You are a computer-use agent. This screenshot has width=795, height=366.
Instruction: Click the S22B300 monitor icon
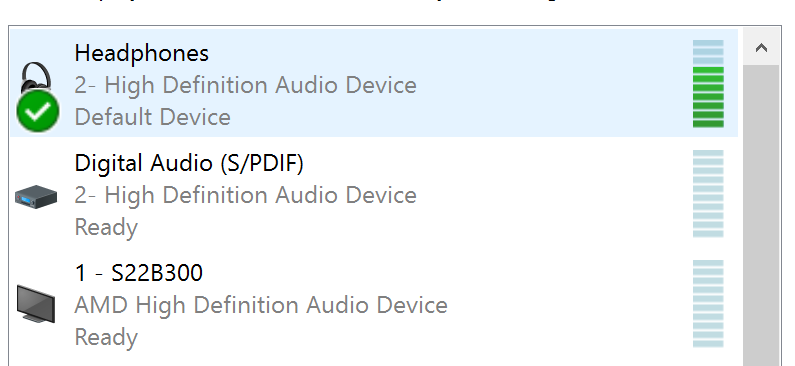[35, 304]
